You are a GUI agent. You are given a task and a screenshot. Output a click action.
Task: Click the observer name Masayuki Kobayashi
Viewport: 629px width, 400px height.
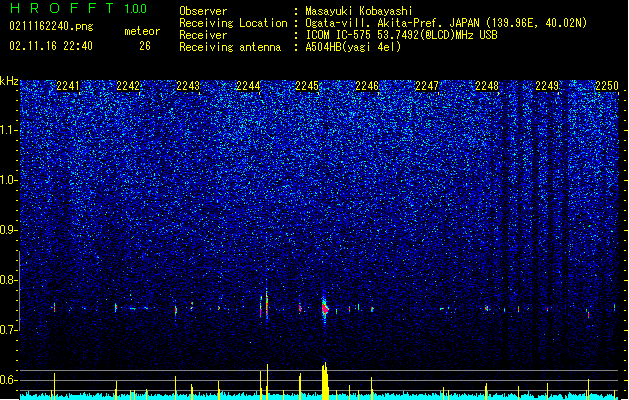pos(359,11)
